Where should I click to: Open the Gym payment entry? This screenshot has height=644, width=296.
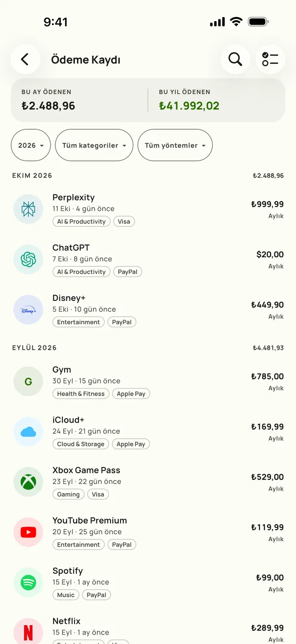coord(148,381)
